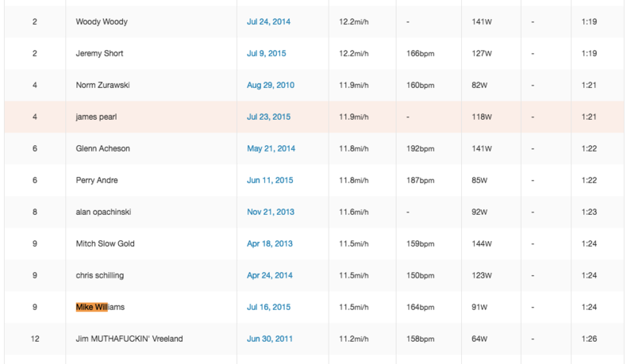
Task: Open the Jul 23, 2015 effort link
Action: 268,117
